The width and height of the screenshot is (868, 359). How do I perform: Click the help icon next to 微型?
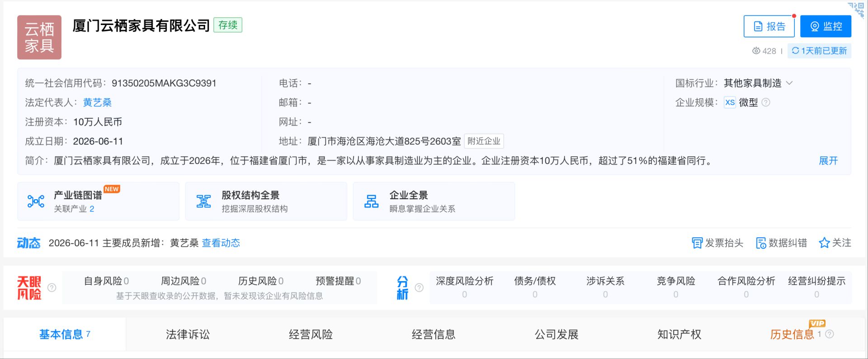pos(766,102)
